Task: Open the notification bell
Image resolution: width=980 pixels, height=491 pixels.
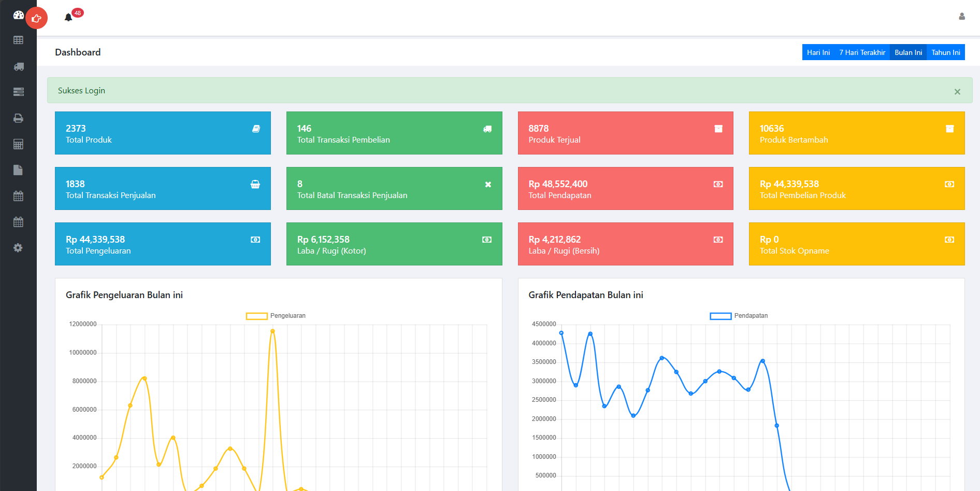Action: [x=68, y=17]
